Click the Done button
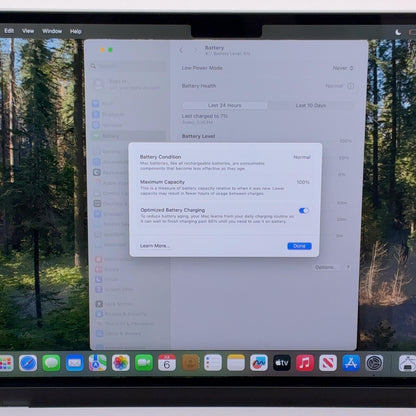This screenshot has height=416, width=416. (x=299, y=246)
